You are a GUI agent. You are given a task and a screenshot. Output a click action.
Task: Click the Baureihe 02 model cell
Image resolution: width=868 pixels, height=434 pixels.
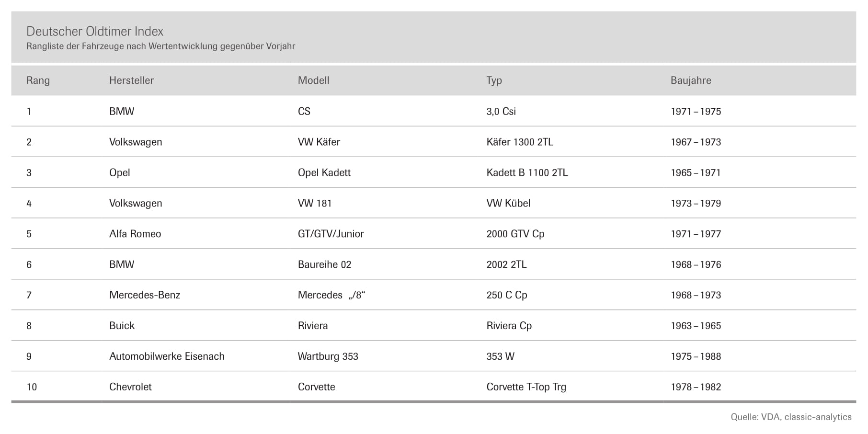324,264
